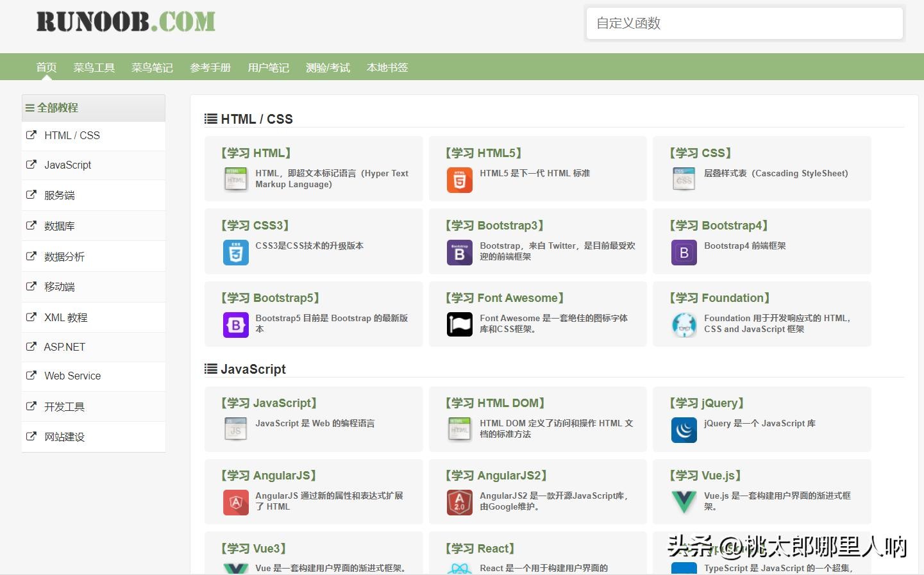Expand the 全部教程 sidebar header
924x575 pixels.
[x=57, y=108]
